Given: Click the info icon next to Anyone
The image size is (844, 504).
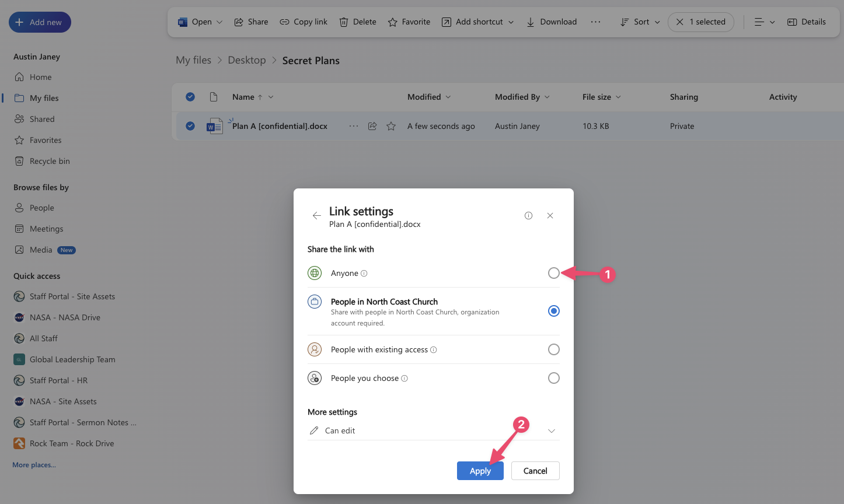Looking at the screenshot, I should click(x=364, y=274).
